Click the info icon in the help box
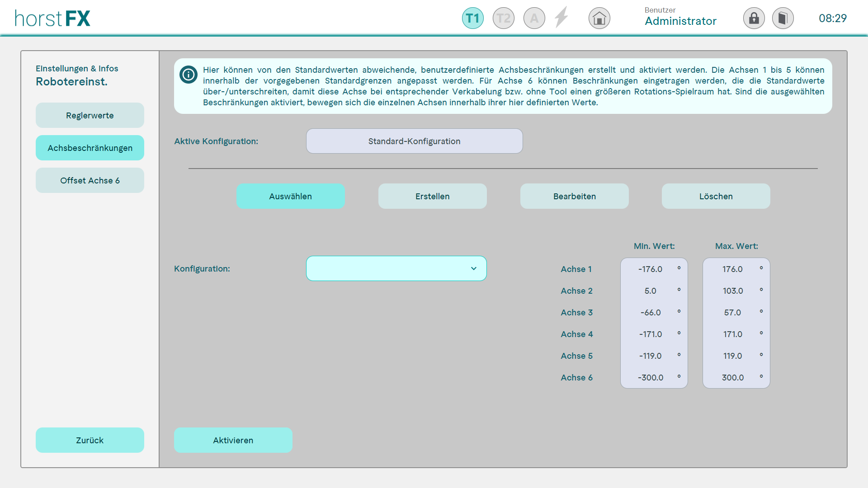Image resolution: width=868 pixels, height=488 pixels. tap(188, 75)
